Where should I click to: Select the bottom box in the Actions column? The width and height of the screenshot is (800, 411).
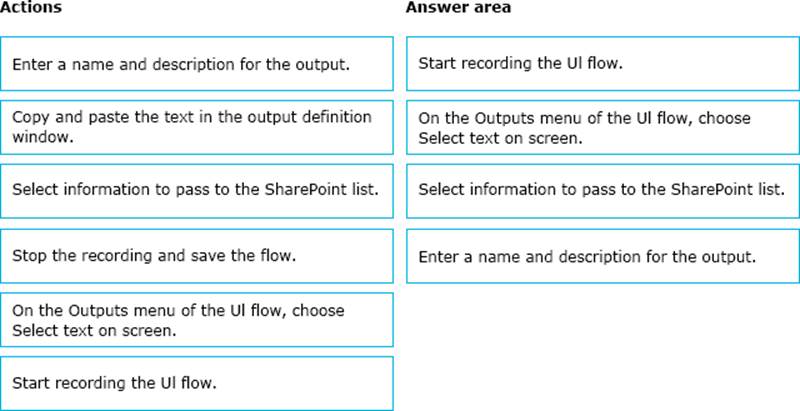[197, 383]
